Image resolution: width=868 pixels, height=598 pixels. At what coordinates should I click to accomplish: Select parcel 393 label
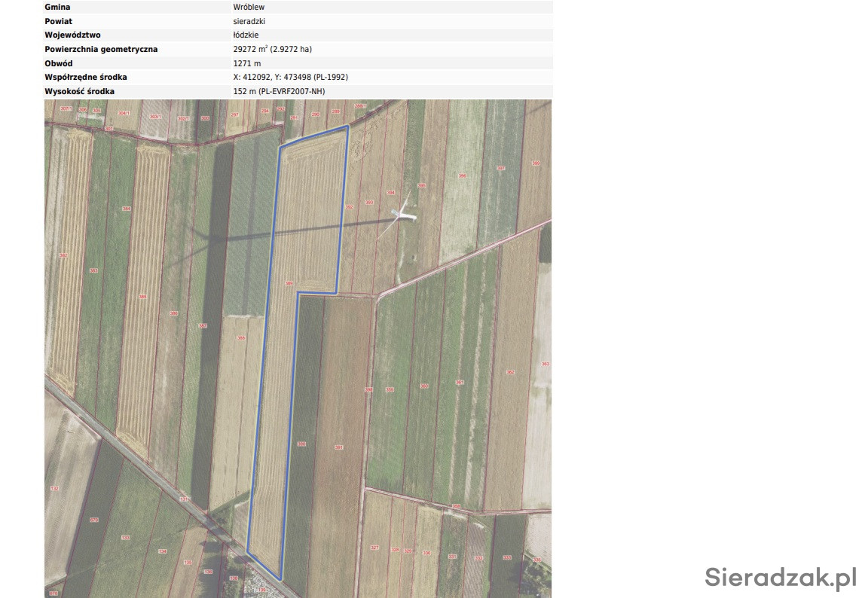(x=368, y=202)
